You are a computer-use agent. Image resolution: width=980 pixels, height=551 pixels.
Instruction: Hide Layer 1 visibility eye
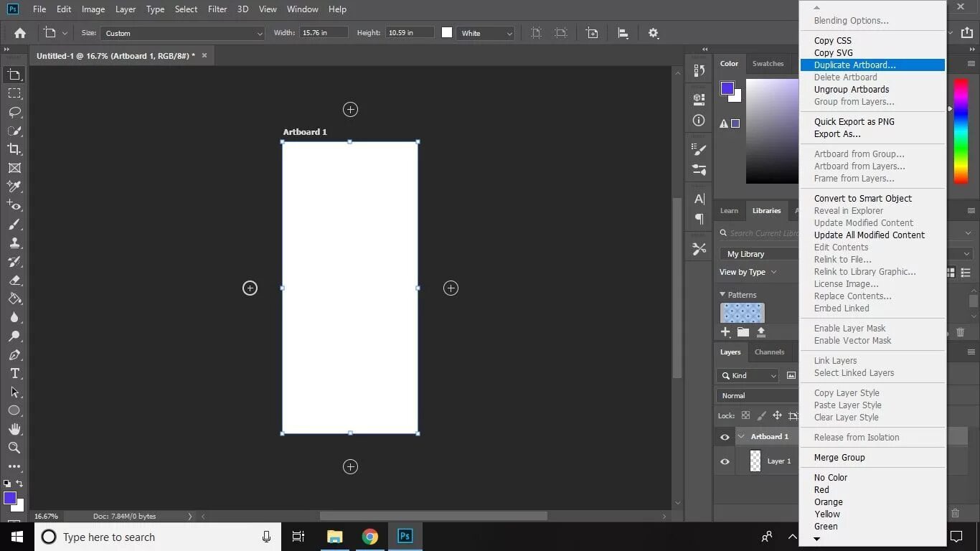[725, 461]
